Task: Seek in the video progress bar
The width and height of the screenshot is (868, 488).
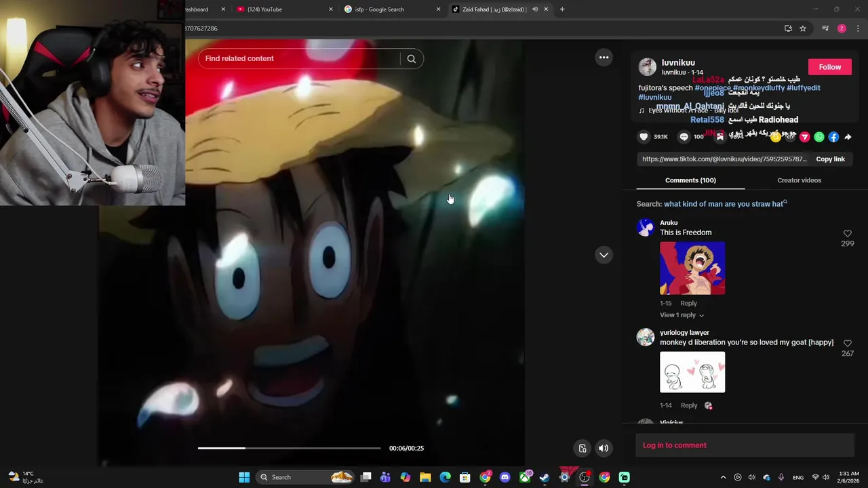Action: [289, 448]
